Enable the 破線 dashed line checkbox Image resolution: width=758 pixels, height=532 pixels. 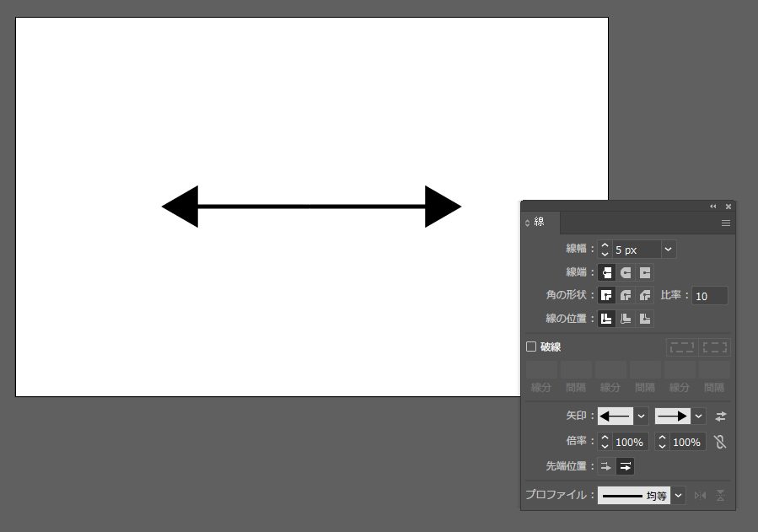coord(531,347)
